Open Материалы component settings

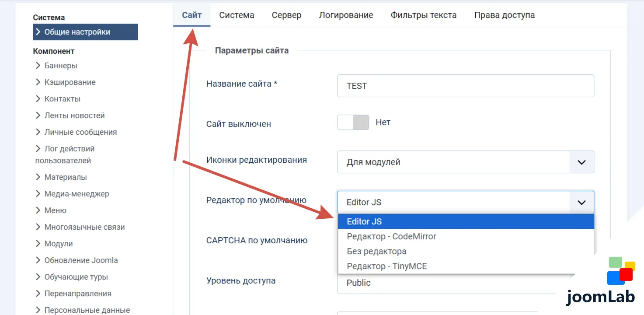point(61,177)
